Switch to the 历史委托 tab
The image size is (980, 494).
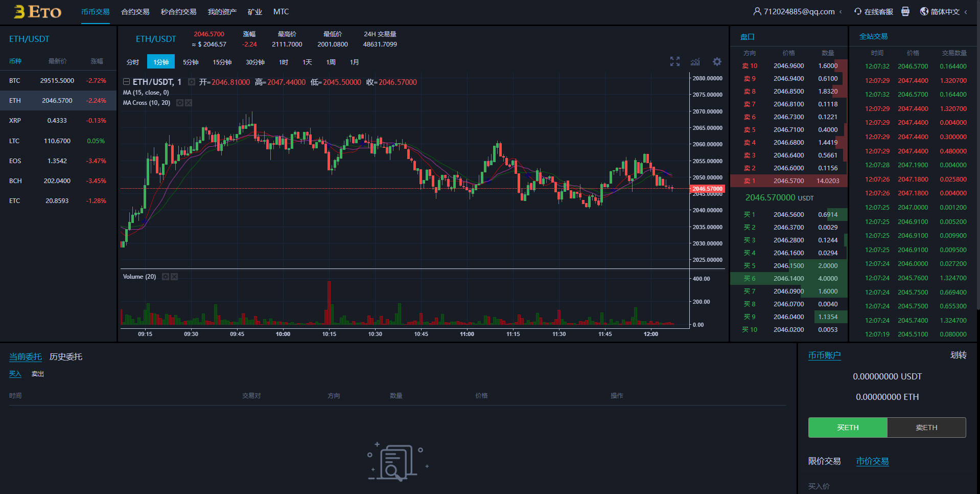coord(65,357)
